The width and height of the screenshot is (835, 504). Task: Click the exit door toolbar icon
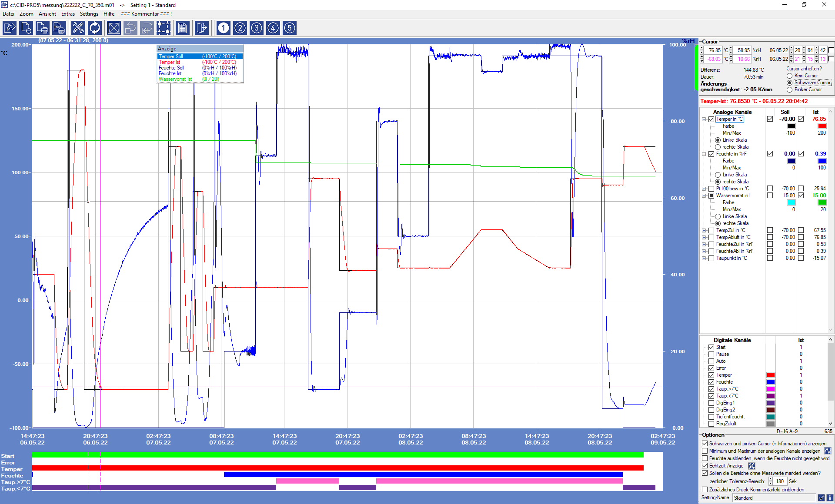point(201,28)
